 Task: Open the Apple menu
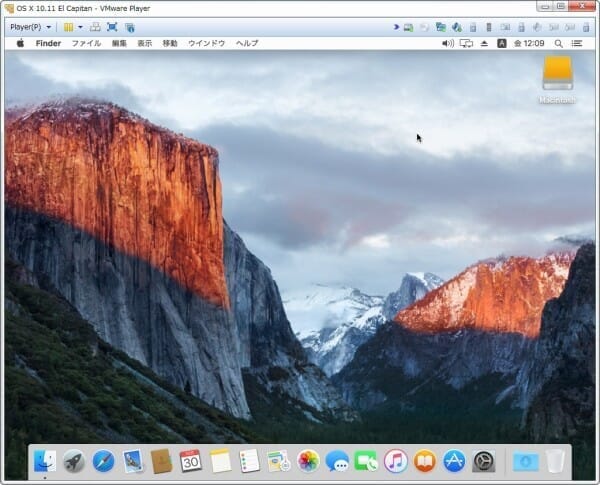click(x=19, y=44)
